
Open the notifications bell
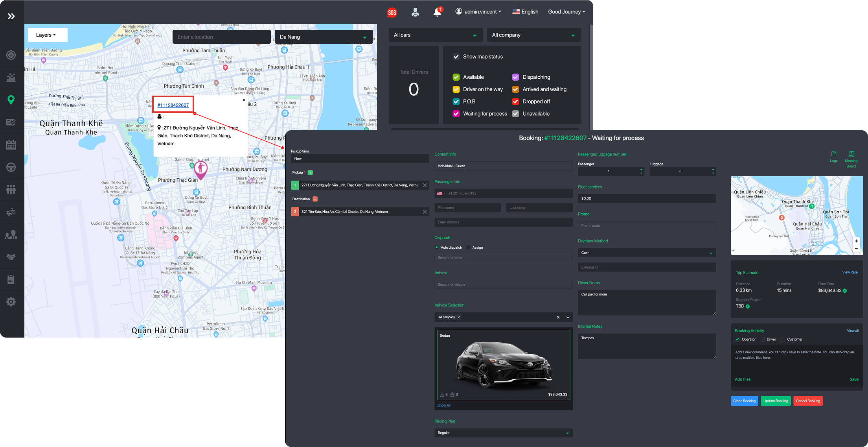click(x=437, y=12)
